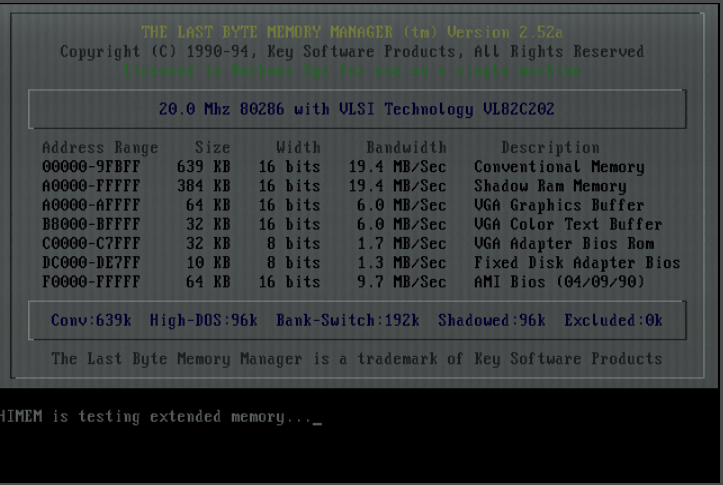Click the 00000-9FBFF address range

click(x=91, y=167)
